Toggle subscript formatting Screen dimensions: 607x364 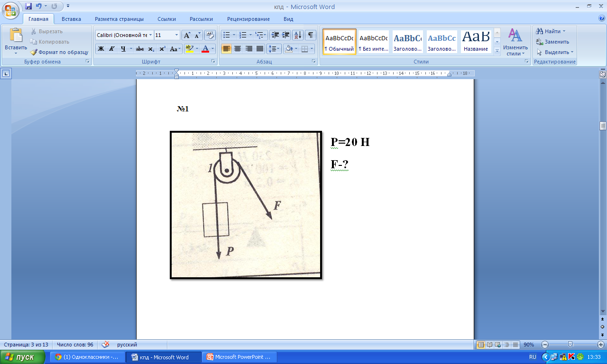tap(151, 49)
